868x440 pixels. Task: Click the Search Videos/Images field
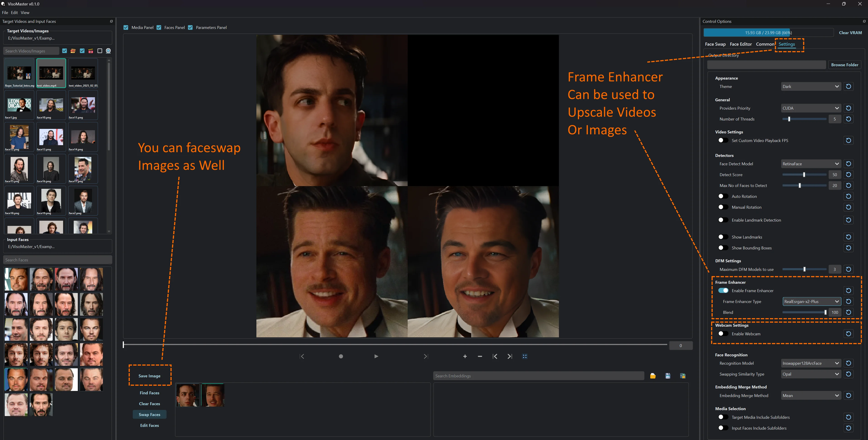tap(31, 51)
